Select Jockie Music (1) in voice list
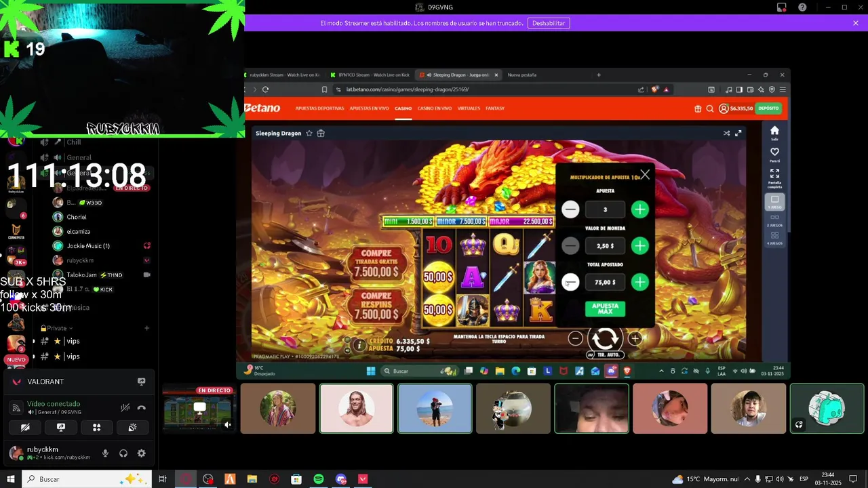 pos(88,245)
